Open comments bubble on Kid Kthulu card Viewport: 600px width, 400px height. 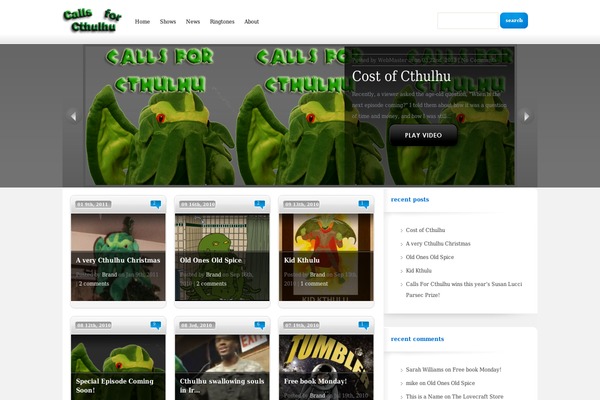pyautogui.click(x=364, y=204)
